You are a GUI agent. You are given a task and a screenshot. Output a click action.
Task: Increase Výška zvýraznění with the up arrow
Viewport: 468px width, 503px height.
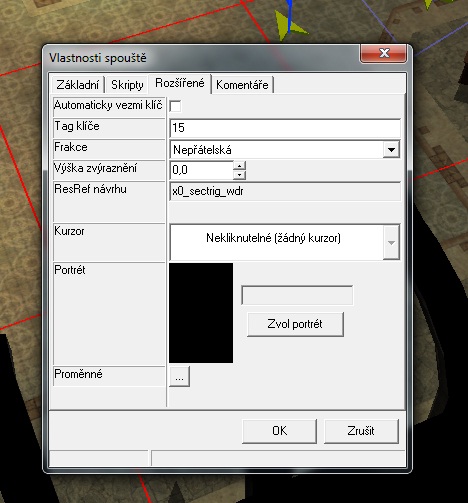click(x=239, y=165)
